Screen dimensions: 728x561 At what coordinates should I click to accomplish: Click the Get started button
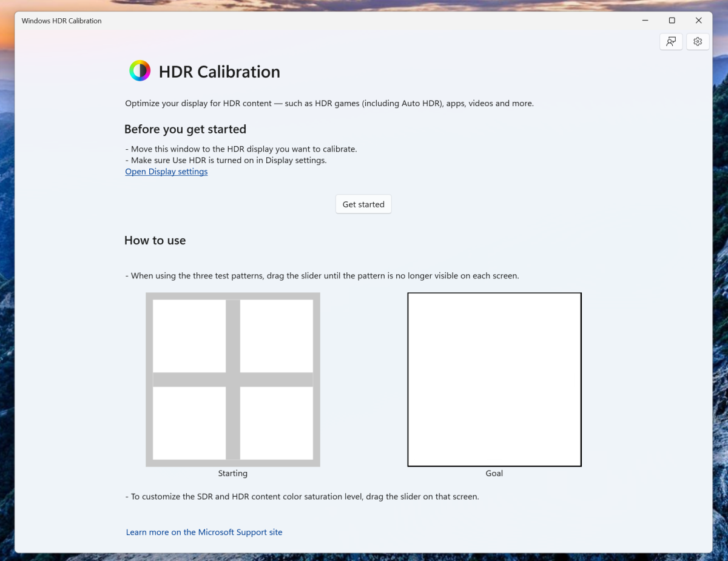[x=363, y=204]
